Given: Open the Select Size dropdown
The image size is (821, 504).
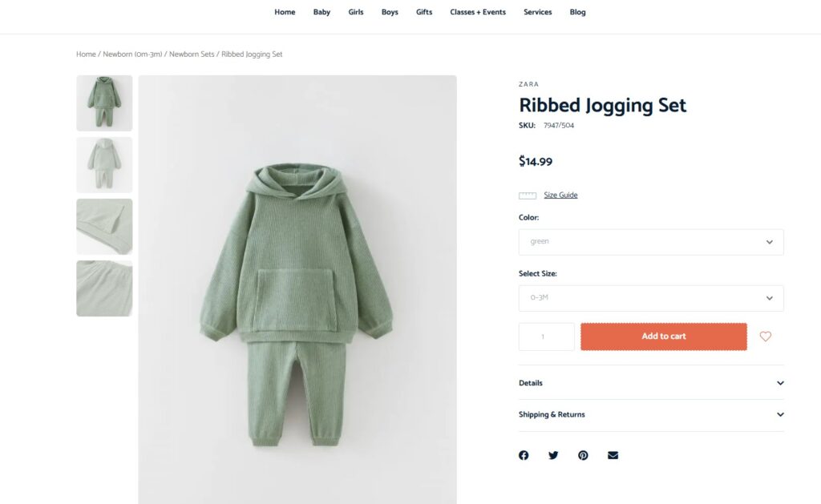Looking at the screenshot, I should [x=651, y=298].
